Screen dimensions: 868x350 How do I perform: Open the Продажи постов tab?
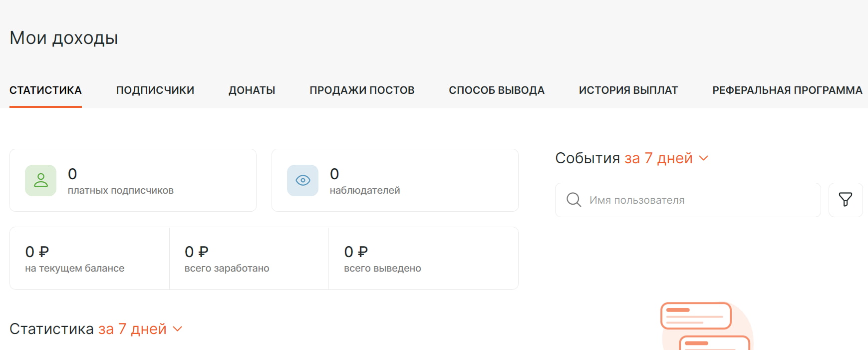tap(362, 90)
